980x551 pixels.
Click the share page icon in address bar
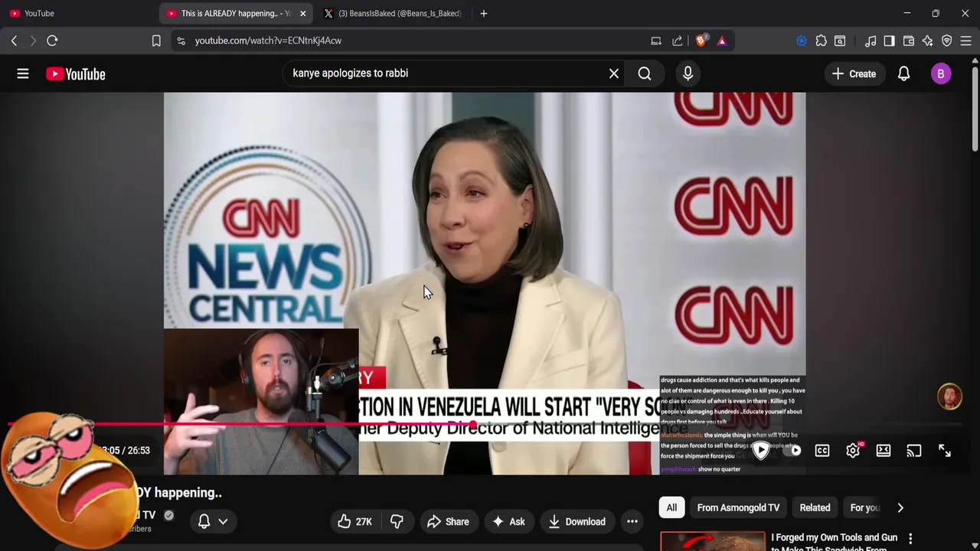(677, 41)
